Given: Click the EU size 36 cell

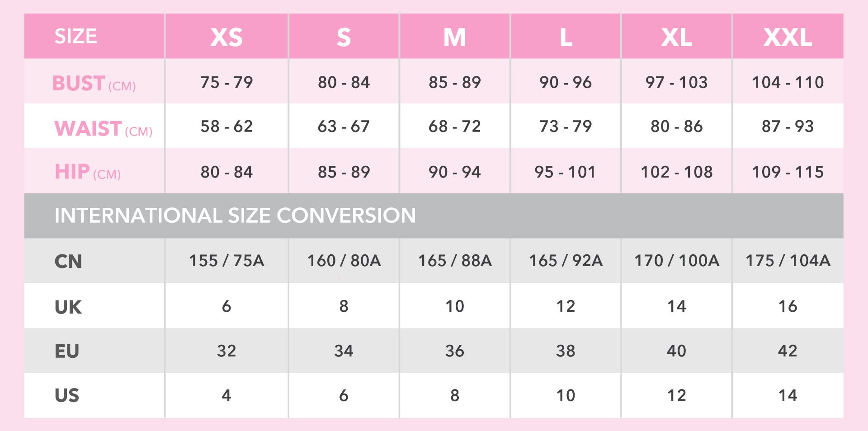Looking at the screenshot, I should point(455,351).
